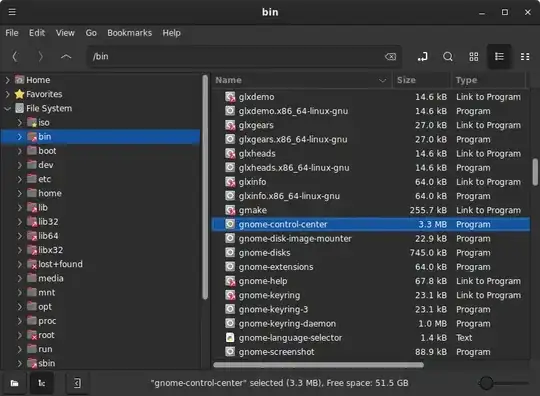
Task: Switch to list view
Action: 499,56
